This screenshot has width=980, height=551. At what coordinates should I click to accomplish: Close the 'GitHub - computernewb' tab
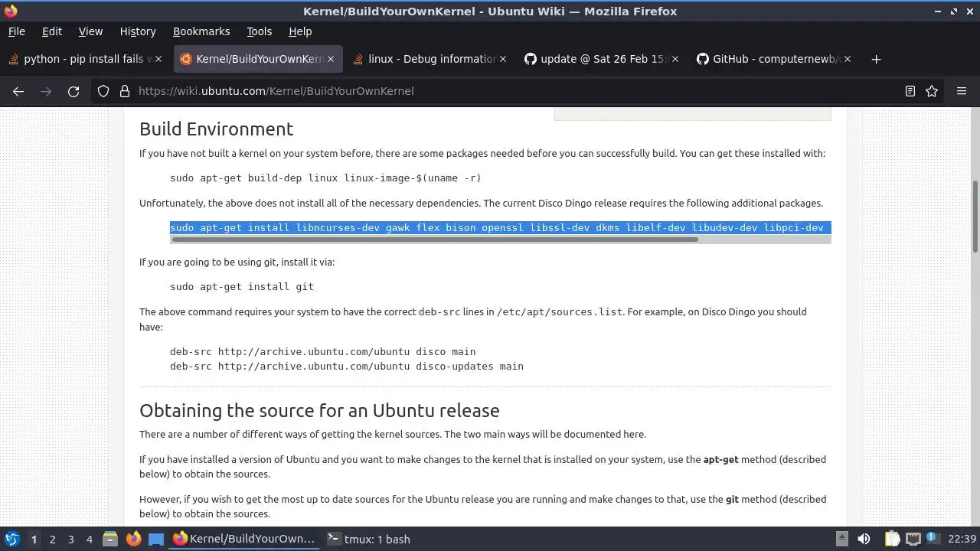point(847,59)
